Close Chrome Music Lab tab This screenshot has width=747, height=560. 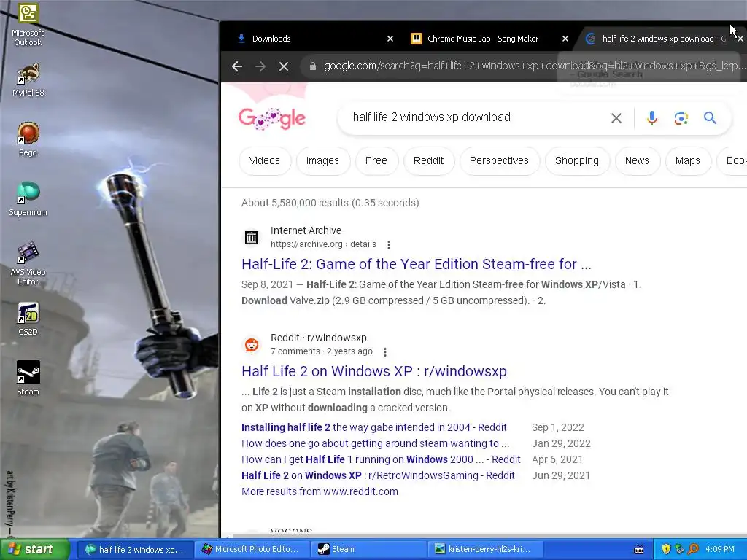tap(565, 39)
